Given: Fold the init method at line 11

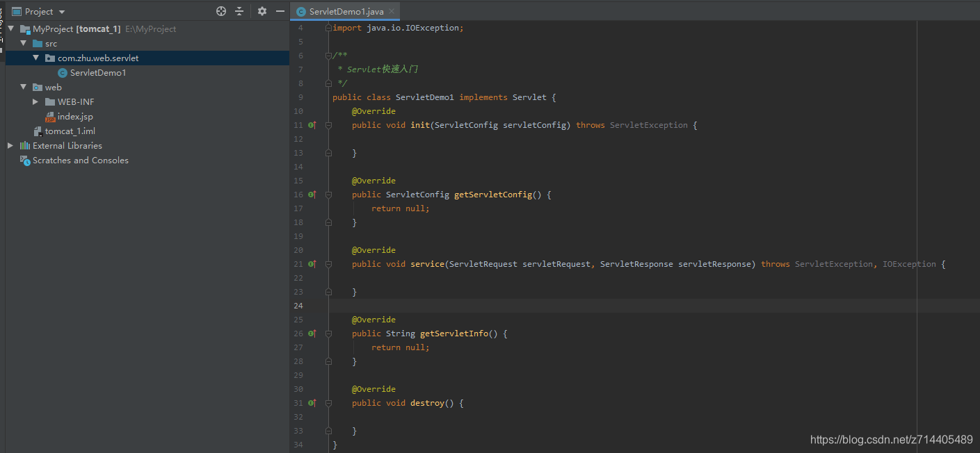Looking at the screenshot, I should (328, 125).
